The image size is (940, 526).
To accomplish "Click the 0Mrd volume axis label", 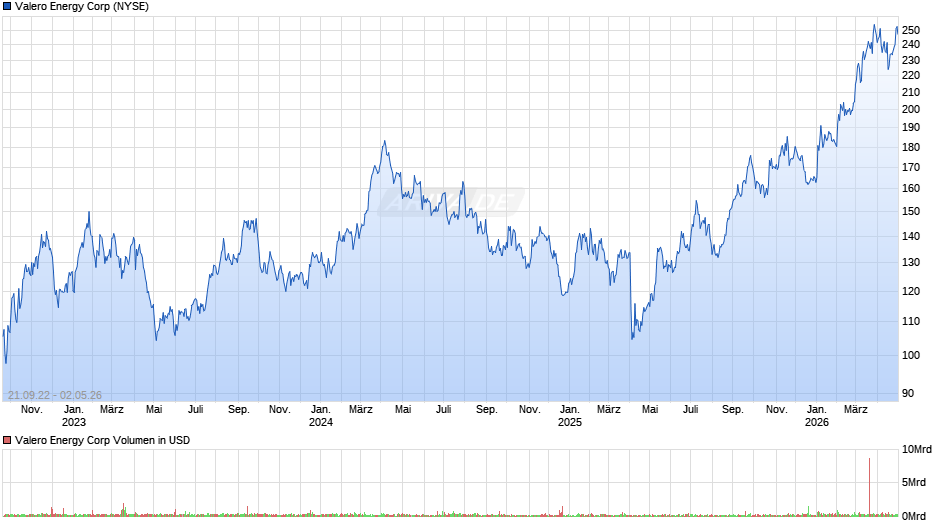I will [914, 516].
